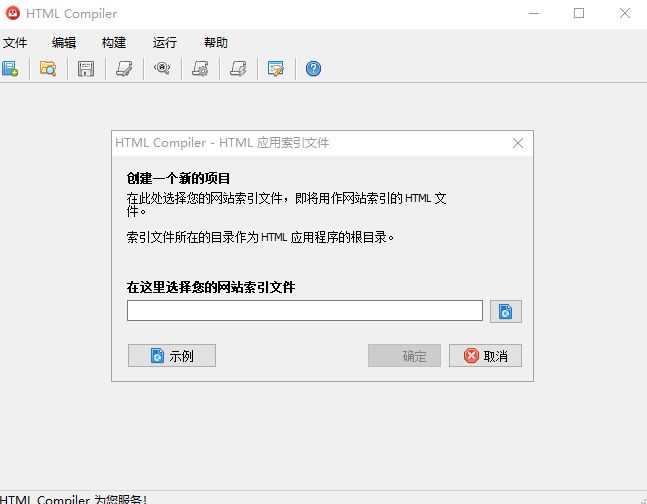Click the 示例 button
Screen dimensions: 647x504
pyautogui.click(x=172, y=356)
